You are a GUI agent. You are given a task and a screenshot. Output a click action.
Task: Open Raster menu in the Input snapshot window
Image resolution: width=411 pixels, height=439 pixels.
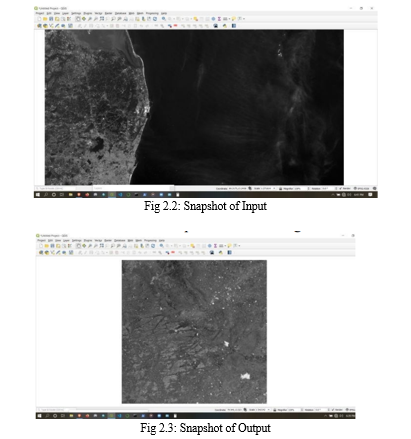pos(108,13)
